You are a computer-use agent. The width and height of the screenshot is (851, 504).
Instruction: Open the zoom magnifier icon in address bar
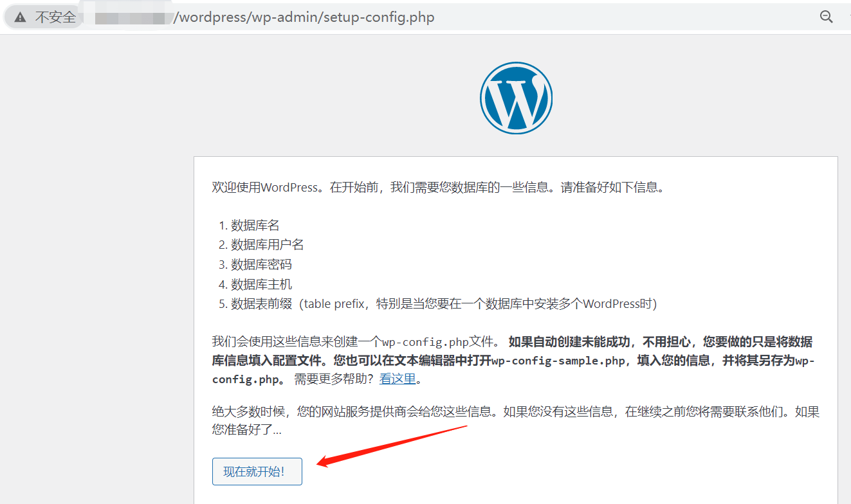[827, 17]
